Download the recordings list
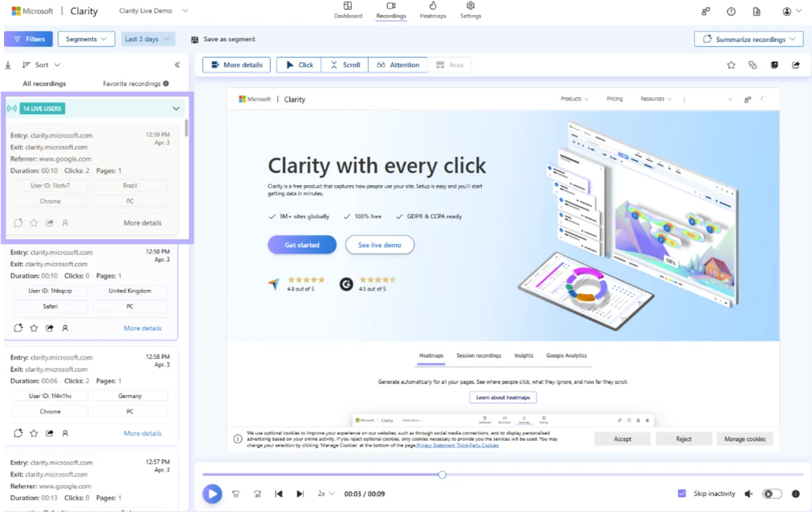This screenshot has width=812, height=512. click(8, 65)
